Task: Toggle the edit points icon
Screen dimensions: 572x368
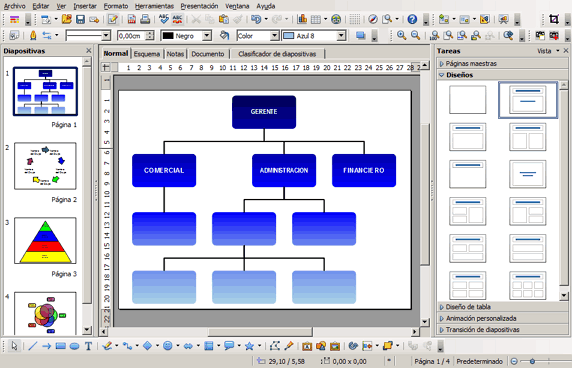Action: point(274,346)
